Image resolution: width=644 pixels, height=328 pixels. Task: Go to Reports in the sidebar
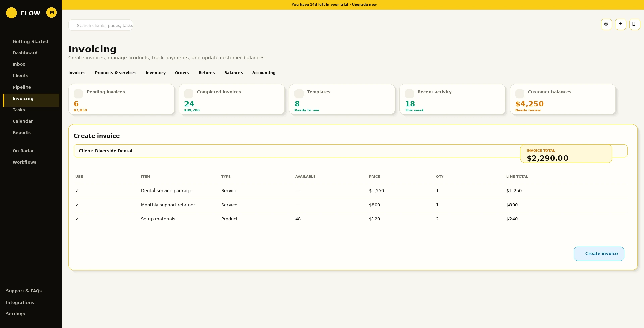pos(22,133)
